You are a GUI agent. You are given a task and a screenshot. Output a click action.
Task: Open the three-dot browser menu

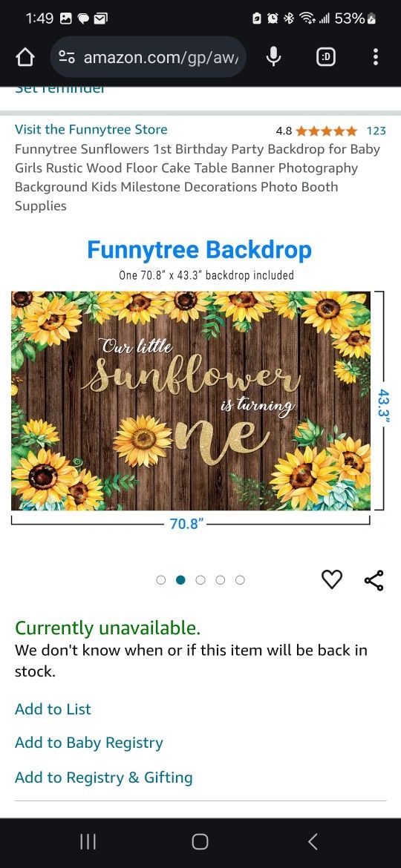[376, 57]
